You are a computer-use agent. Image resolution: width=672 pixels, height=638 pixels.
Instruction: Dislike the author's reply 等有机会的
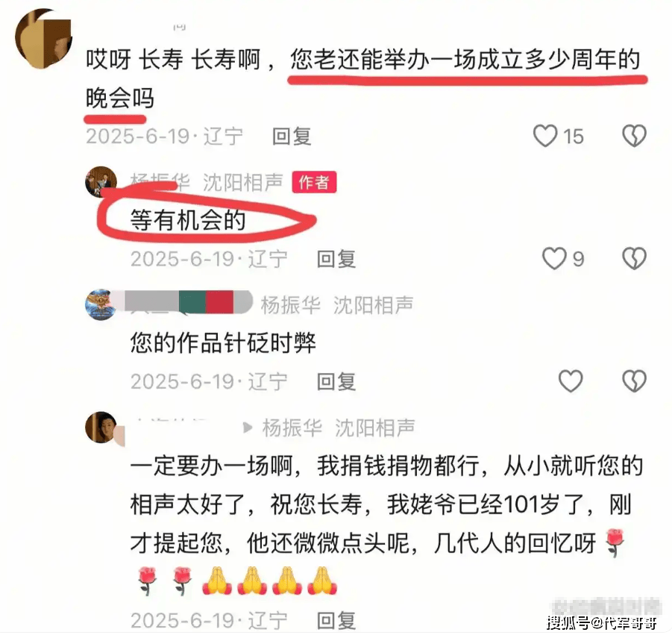[x=634, y=258]
